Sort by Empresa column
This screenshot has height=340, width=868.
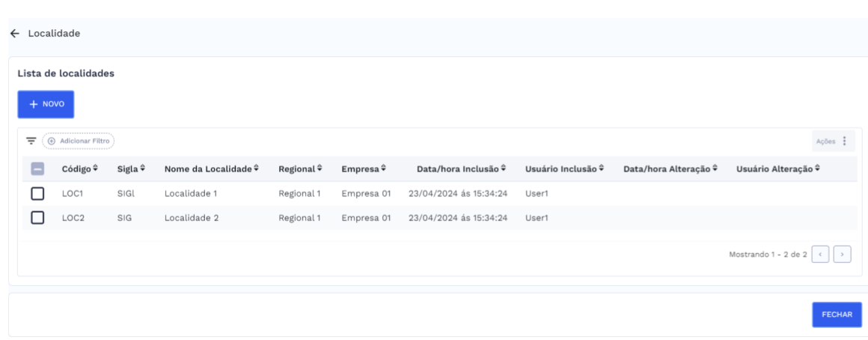click(x=364, y=169)
